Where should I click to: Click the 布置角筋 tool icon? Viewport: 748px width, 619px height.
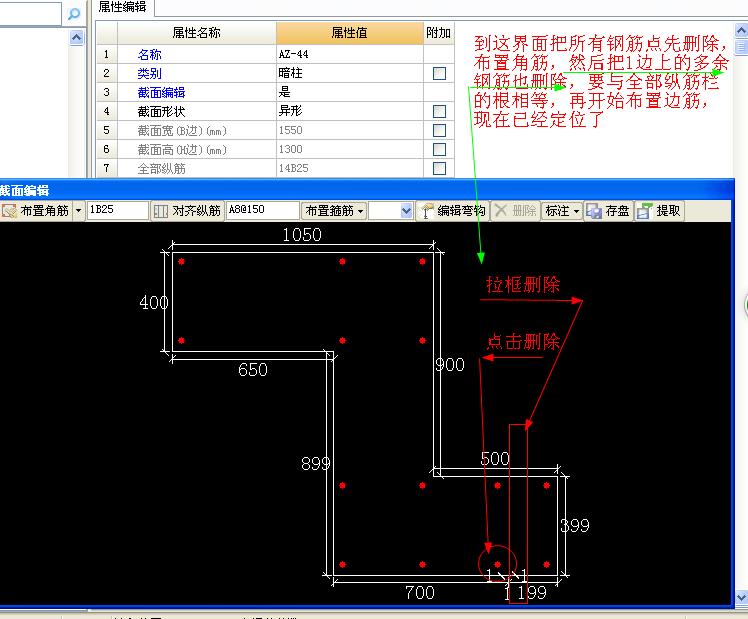tap(10, 211)
